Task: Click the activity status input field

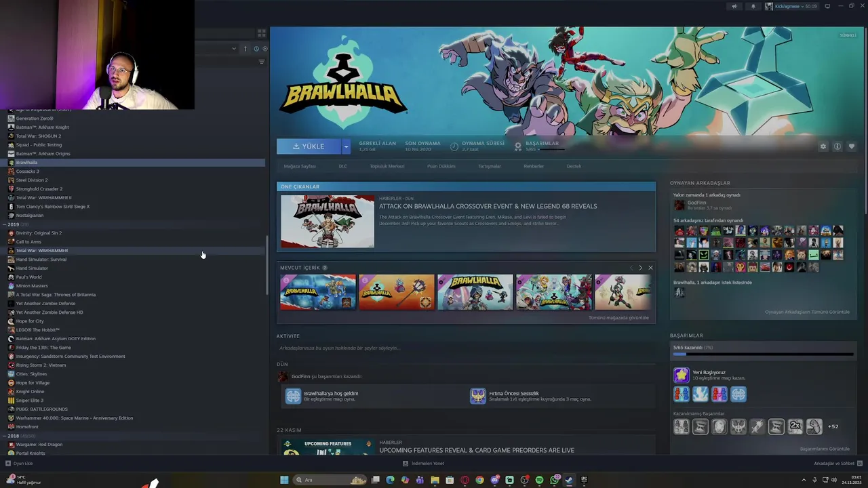Action: [x=466, y=348]
